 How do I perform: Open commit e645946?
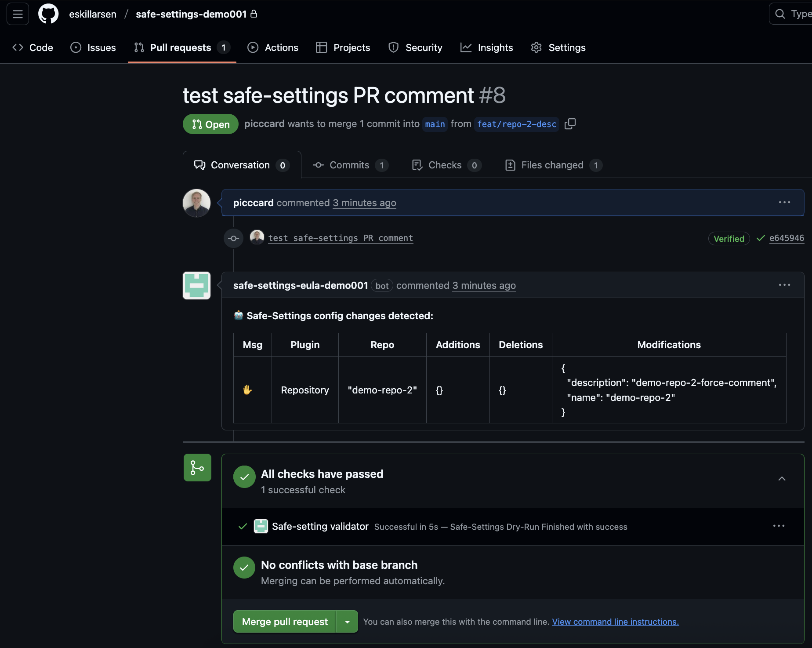pos(787,238)
